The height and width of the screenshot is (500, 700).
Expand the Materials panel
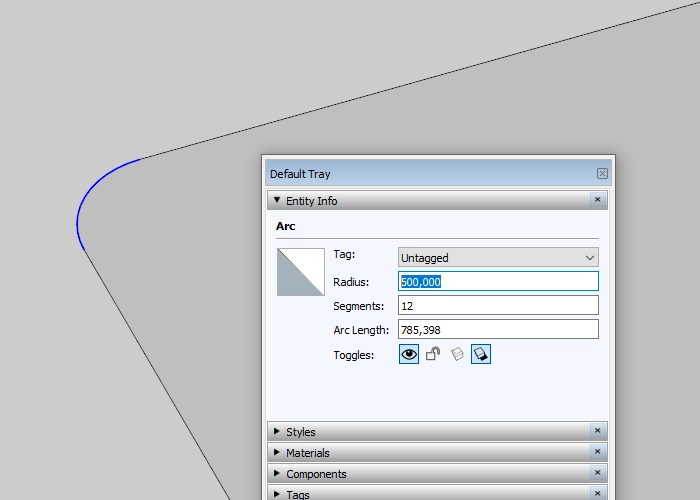(277, 452)
